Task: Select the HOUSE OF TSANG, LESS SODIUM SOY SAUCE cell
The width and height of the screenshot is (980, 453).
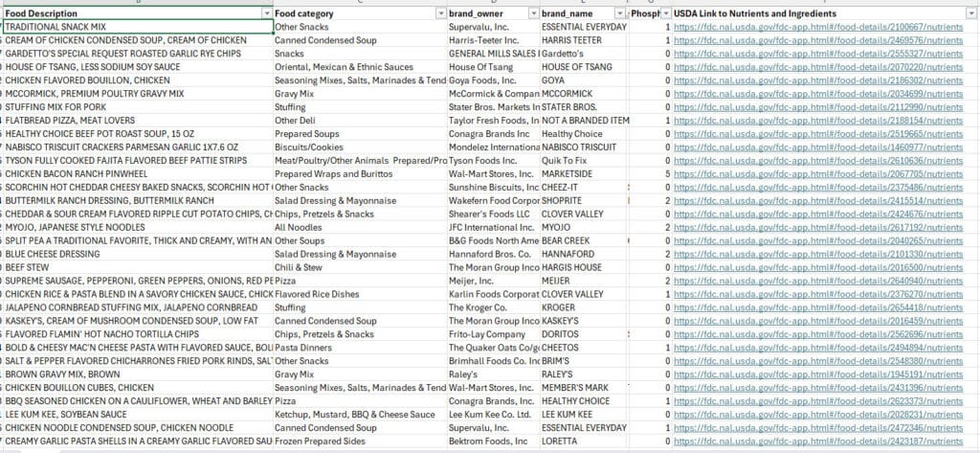Action: (x=138, y=67)
